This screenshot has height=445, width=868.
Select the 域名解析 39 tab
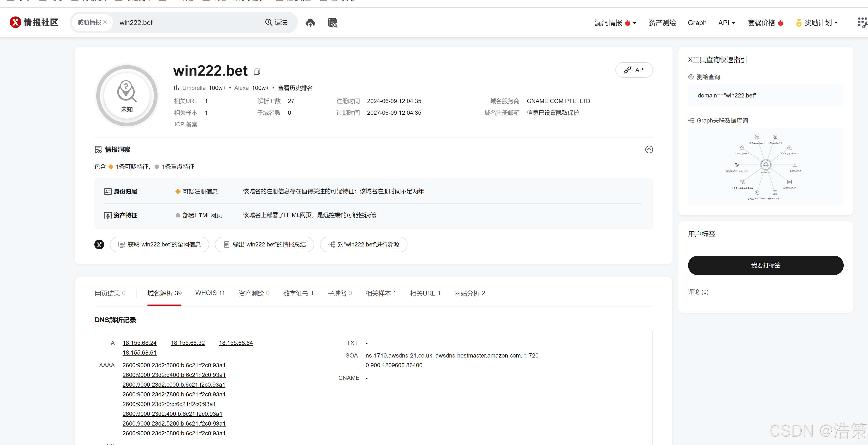coord(164,293)
